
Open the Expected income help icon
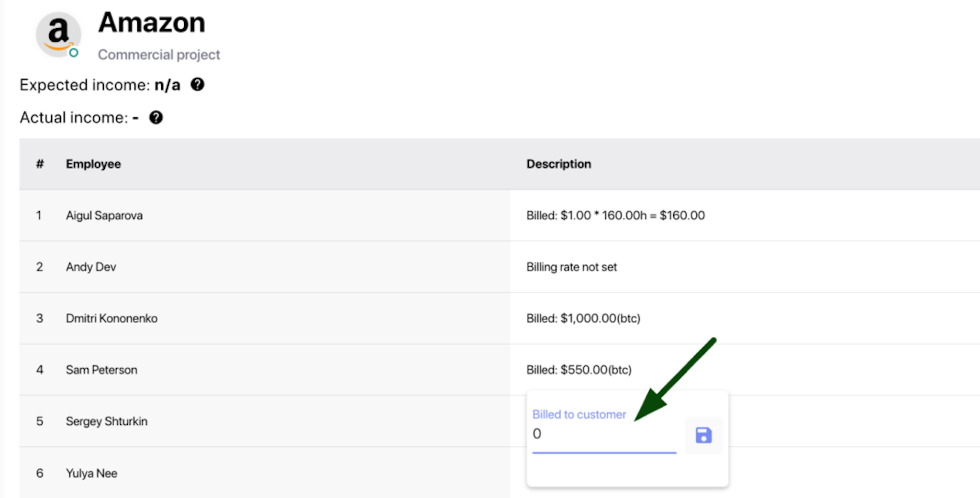[x=197, y=84]
